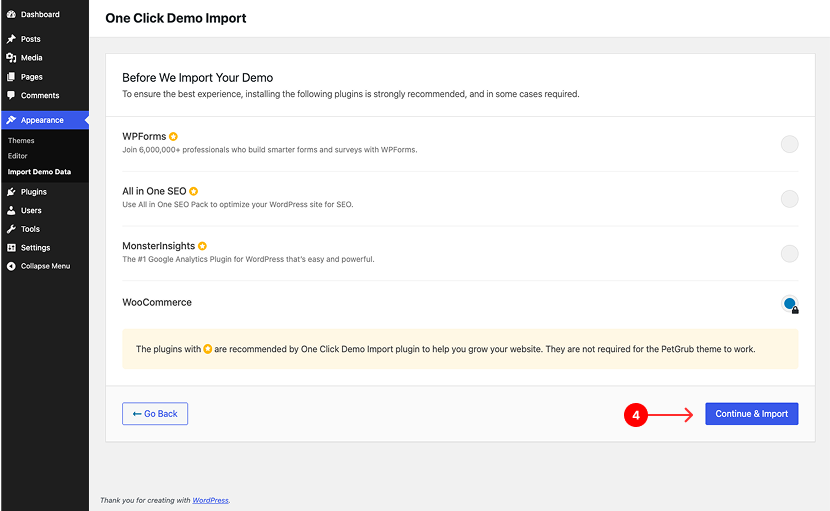Click star badge next to WPForms
This screenshot has height=511, width=830.
tap(173, 136)
